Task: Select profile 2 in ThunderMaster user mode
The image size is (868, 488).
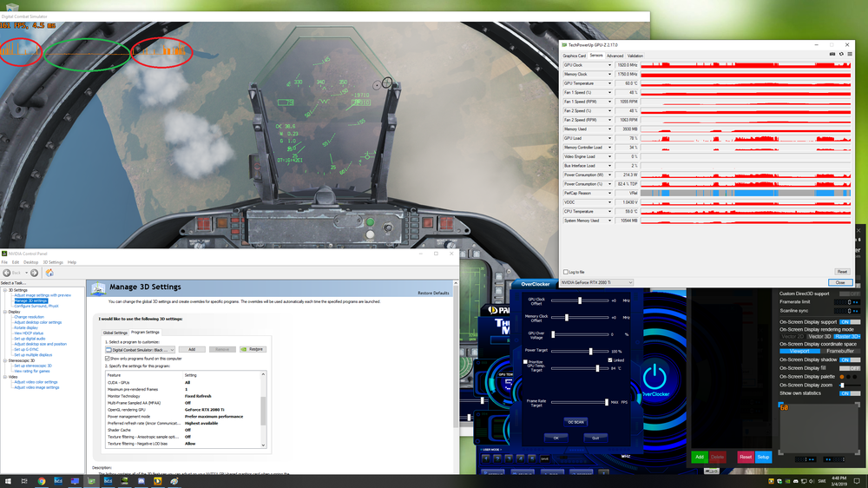Action: point(497,458)
